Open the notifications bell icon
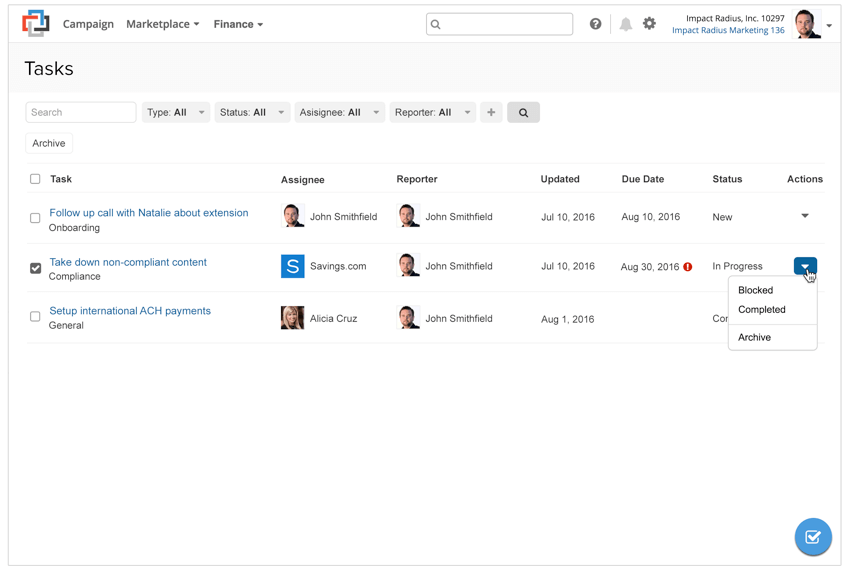The image size is (850, 574). coord(625,24)
